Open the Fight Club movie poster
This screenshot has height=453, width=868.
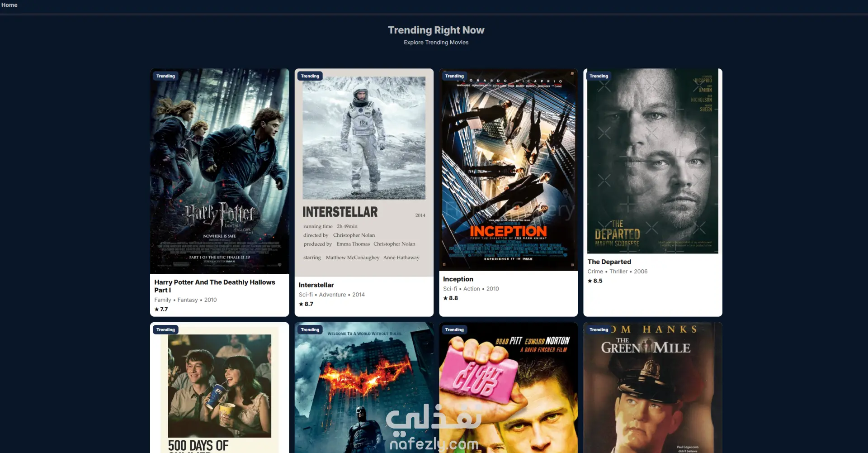[x=508, y=388]
